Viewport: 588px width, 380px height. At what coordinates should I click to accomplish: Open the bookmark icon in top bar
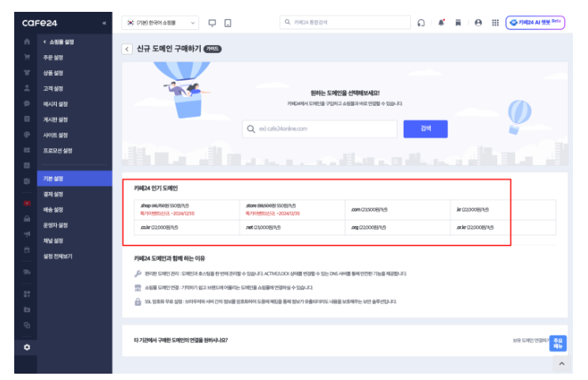tap(458, 23)
